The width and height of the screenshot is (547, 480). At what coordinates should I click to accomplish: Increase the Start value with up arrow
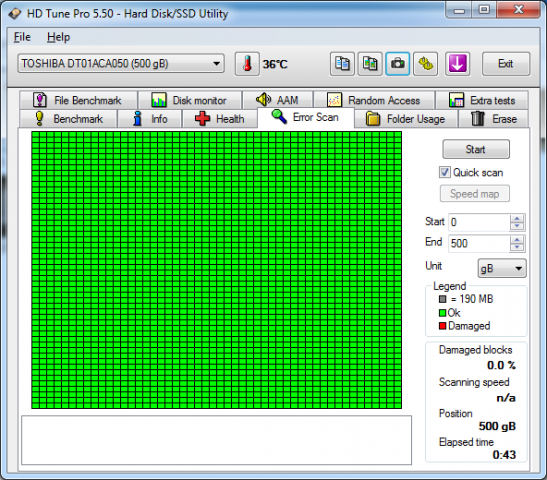[x=517, y=218]
